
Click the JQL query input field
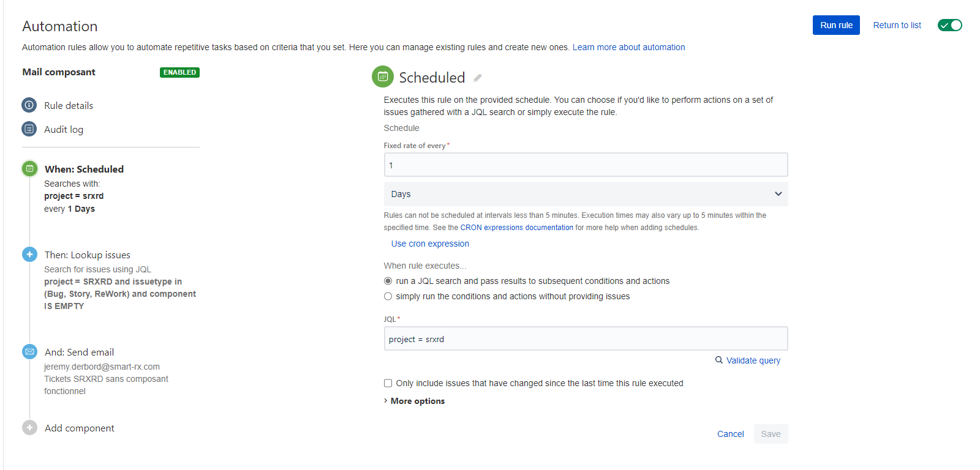(x=586, y=338)
